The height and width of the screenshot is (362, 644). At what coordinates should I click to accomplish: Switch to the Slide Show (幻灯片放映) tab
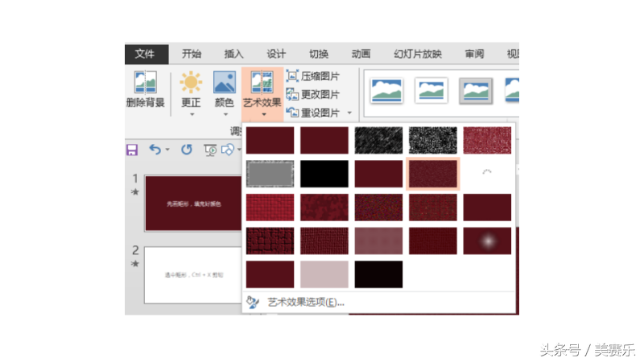point(418,54)
